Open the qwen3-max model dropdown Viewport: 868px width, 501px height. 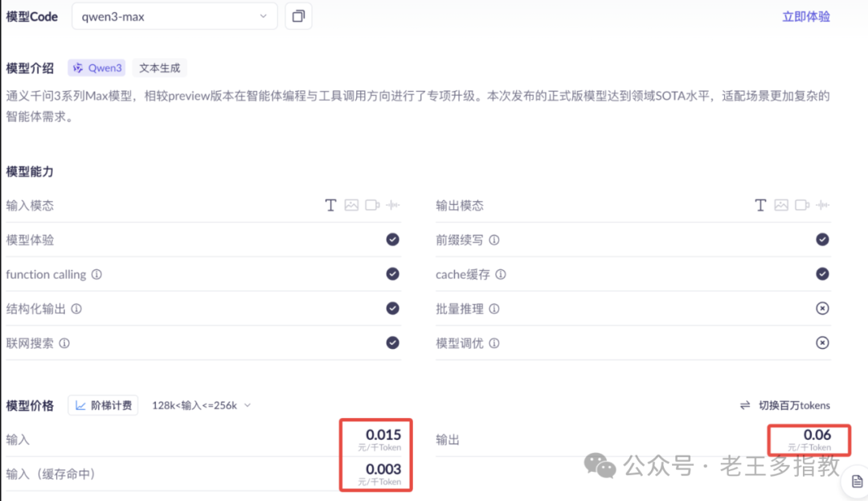pos(174,15)
